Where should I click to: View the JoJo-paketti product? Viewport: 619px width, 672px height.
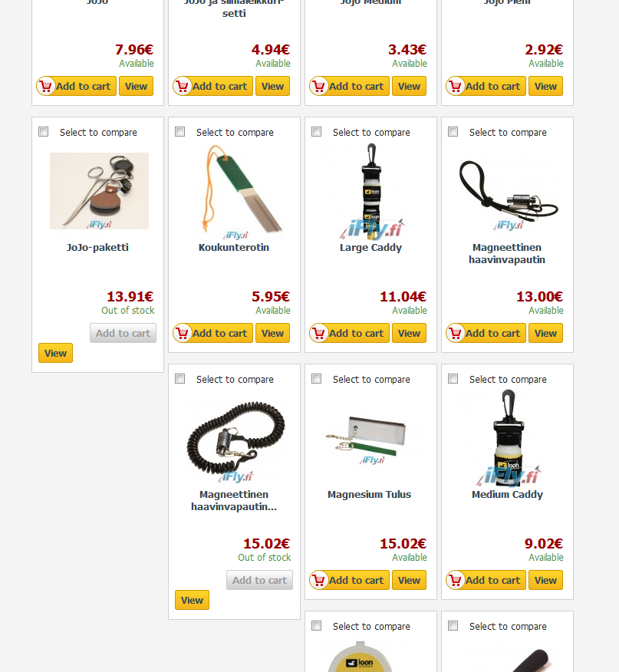pos(56,353)
